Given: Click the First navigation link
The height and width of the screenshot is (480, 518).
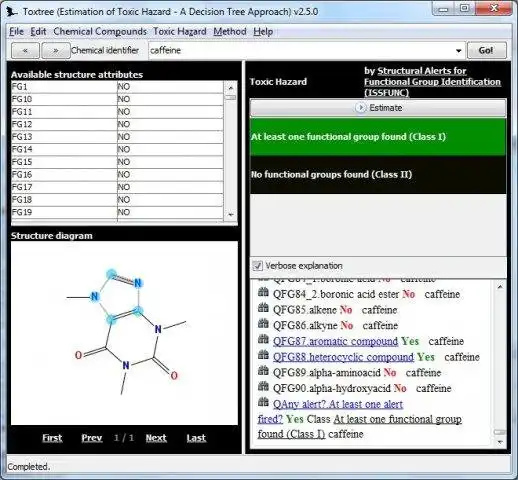Looking at the screenshot, I should pos(52,438).
